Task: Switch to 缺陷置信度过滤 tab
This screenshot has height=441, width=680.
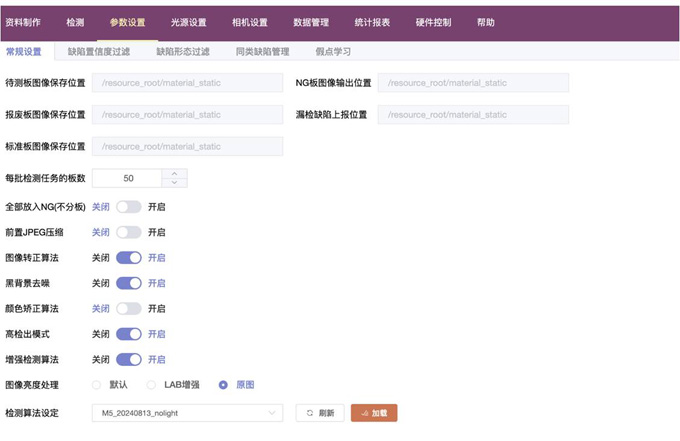Action: pos(98,51)
